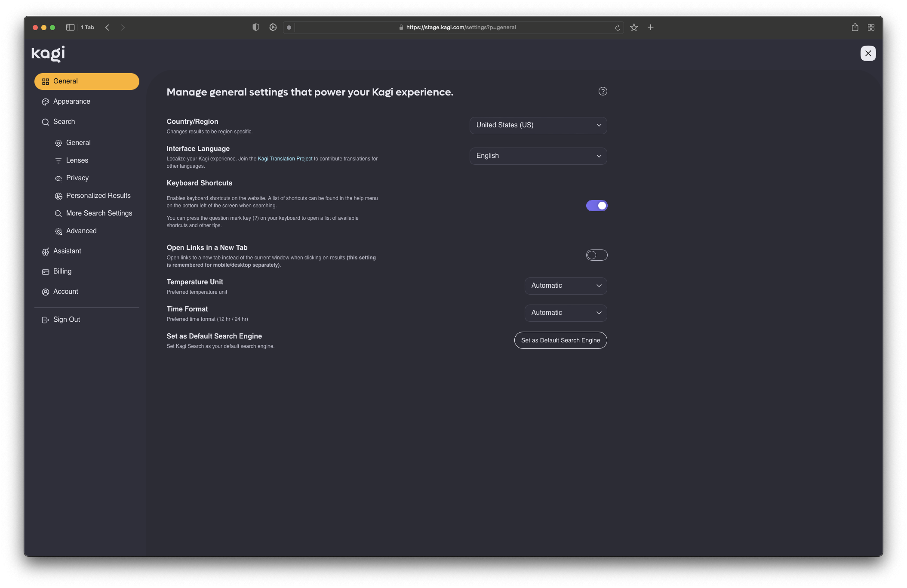The width and height of the screenshot is (907, 588).
Task: Bookmark page with the star icon
Action: pos(633,28)
